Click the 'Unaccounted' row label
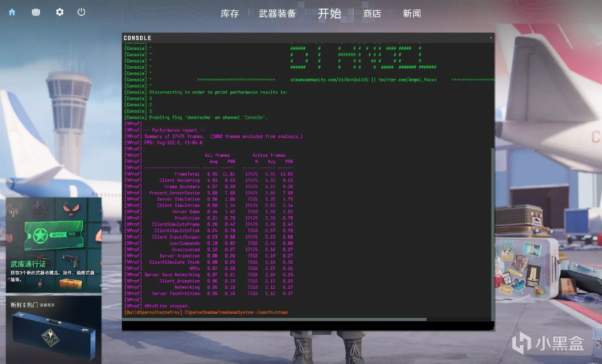 pos(186,250)
